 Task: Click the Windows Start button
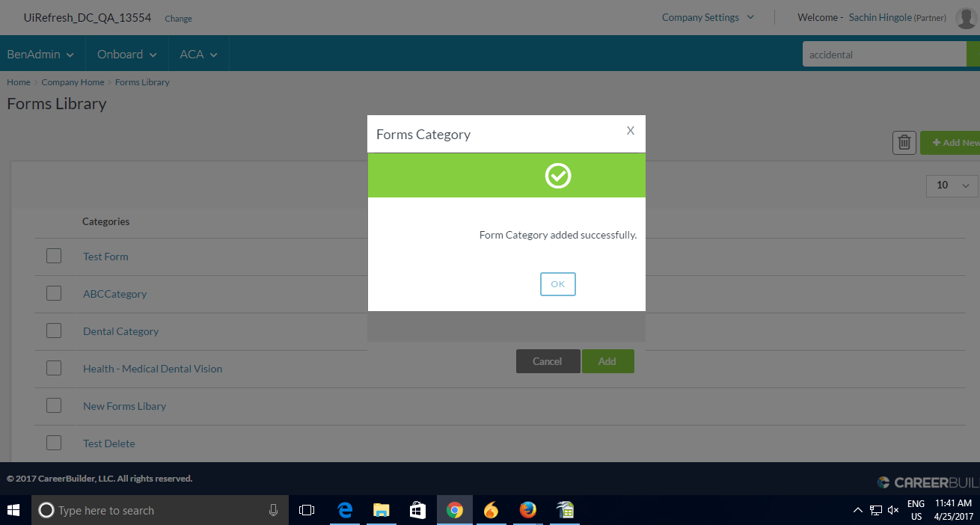tap(13, 511)
